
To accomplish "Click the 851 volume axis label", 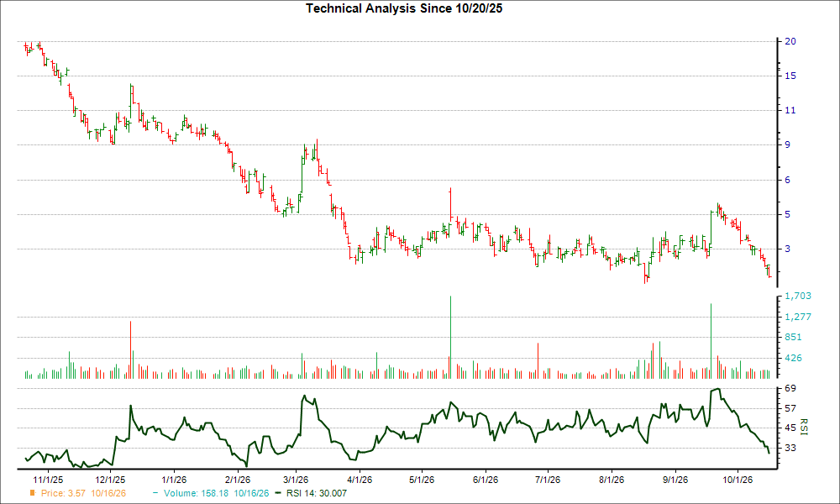I will [x=794, y=337].
